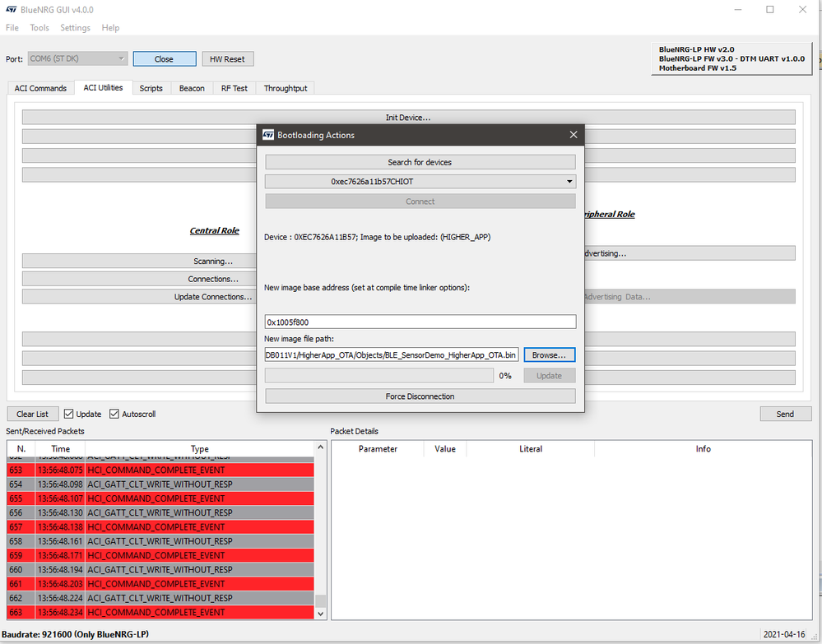Open the Port COM6 dropdown
This screenshot has width=822, height=644.
pos(77,58)
